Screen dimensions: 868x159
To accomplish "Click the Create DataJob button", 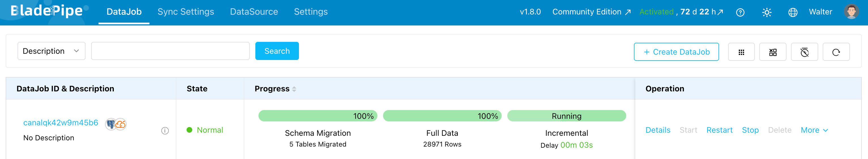I will [x=676, y=52].
